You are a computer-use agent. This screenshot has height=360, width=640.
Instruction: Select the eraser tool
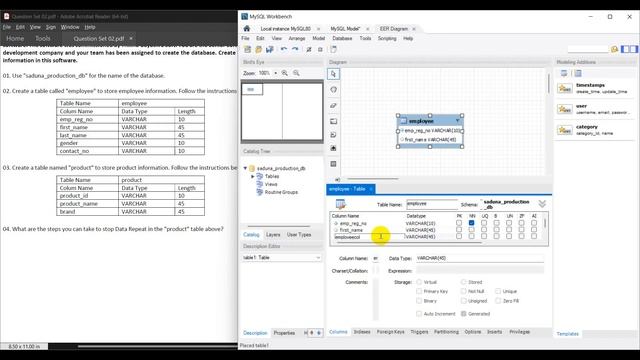point(333,105)
